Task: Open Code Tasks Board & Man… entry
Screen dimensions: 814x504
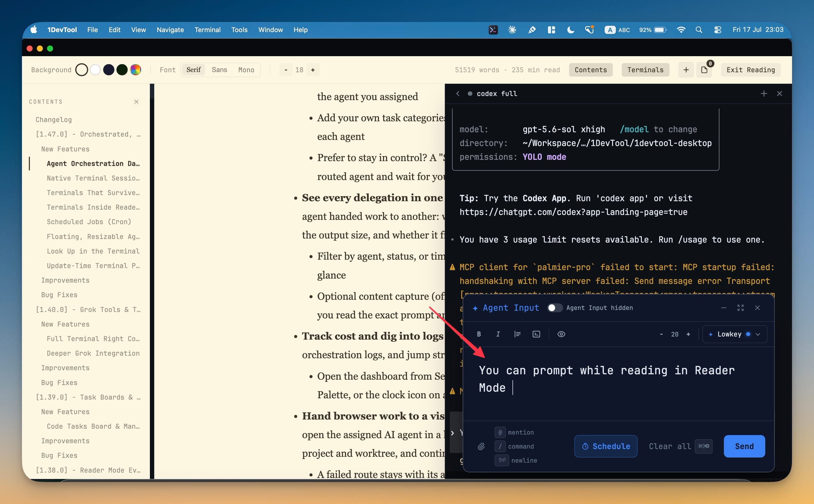Action: [93, 426]
